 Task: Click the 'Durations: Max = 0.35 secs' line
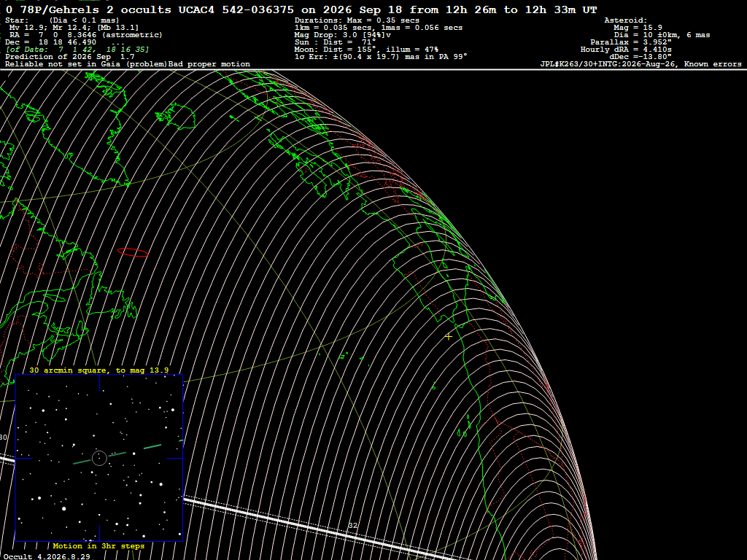357,20
